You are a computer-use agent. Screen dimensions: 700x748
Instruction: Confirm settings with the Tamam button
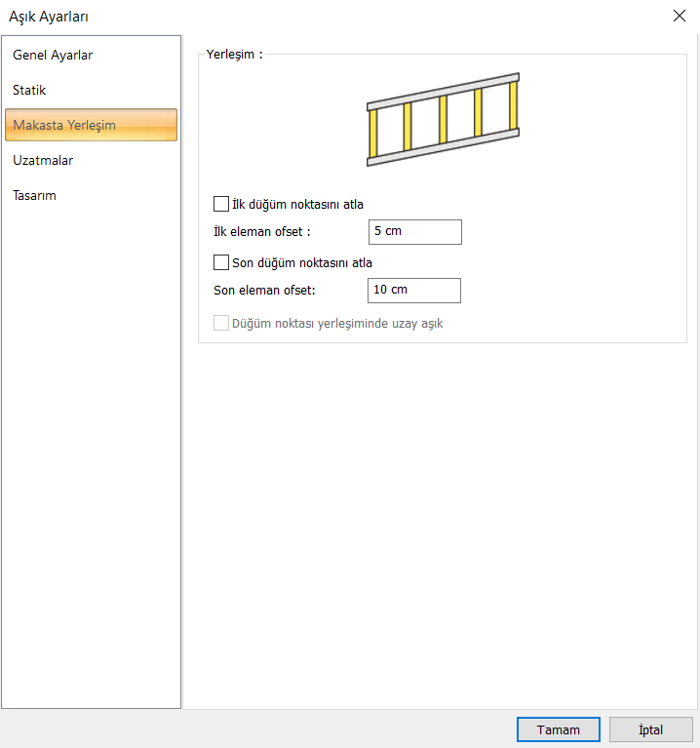point(558,729)
